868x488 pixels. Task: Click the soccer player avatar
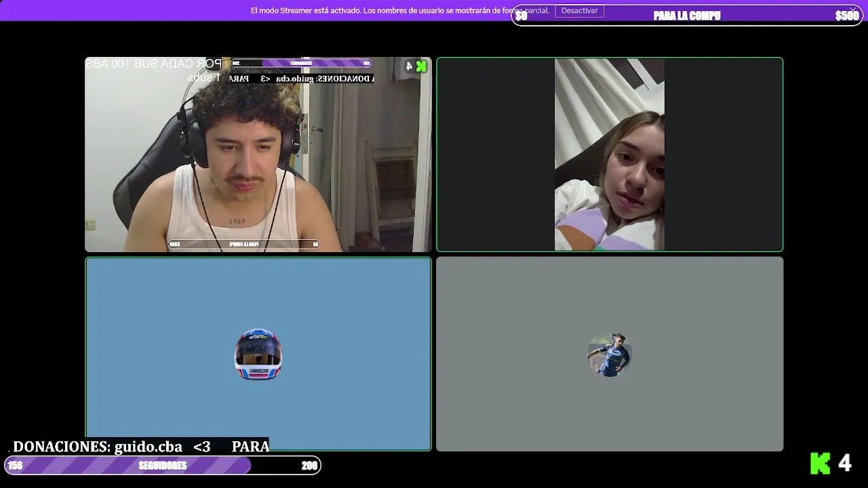point(610,354)
